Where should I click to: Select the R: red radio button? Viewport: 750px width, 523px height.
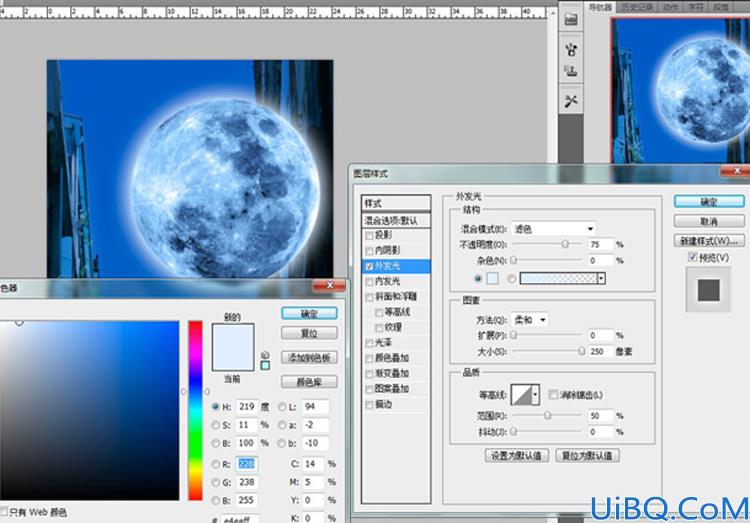(215, 464)
